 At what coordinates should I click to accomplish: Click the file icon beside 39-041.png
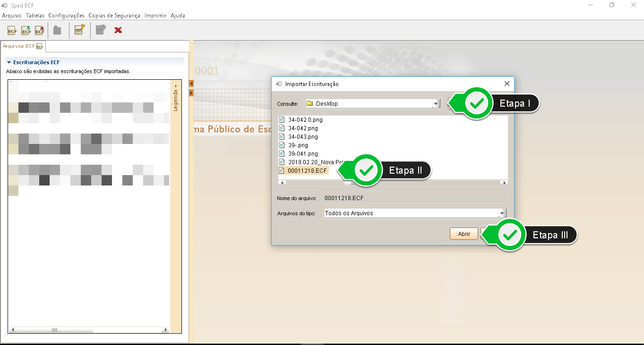click(x=282, y=154)
